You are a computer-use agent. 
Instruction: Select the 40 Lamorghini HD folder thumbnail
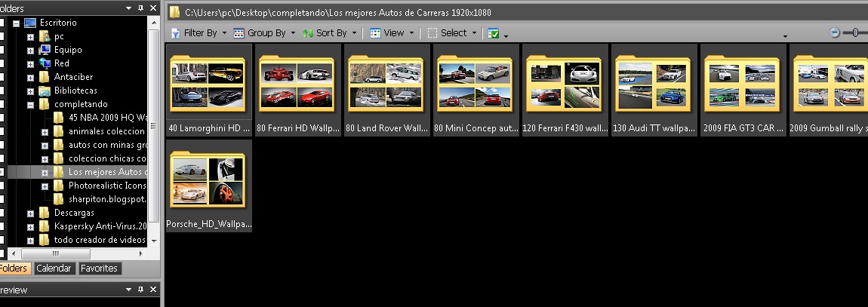point(208,91)
